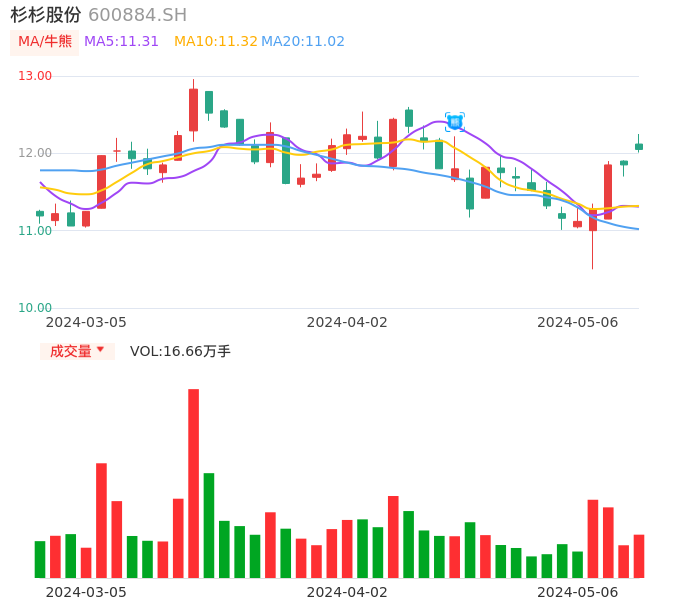Click the 杉杉股份 stock name
The height and width of the screenshot is (606, 686).
coord(46,15)
